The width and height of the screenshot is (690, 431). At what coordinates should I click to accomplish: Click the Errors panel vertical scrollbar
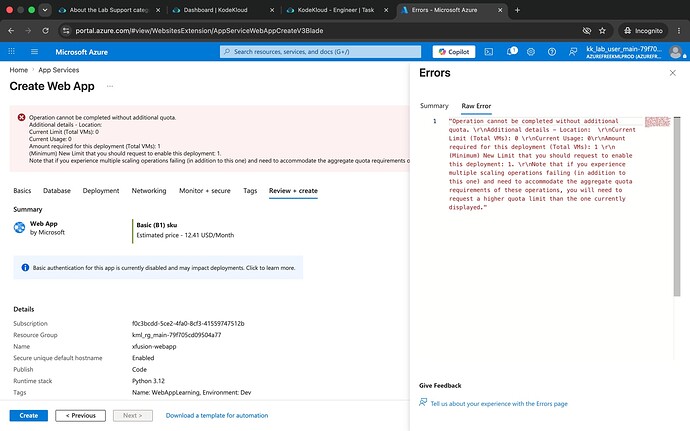(x=677, y=207)
